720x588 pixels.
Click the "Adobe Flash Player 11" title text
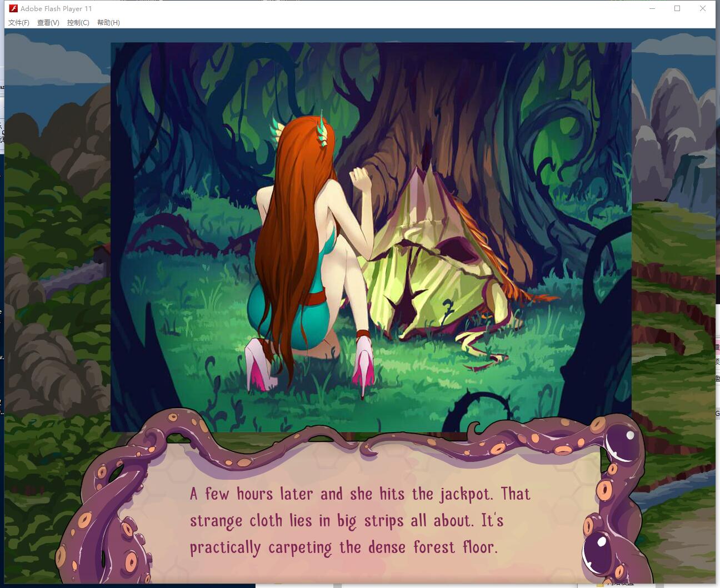56,8
